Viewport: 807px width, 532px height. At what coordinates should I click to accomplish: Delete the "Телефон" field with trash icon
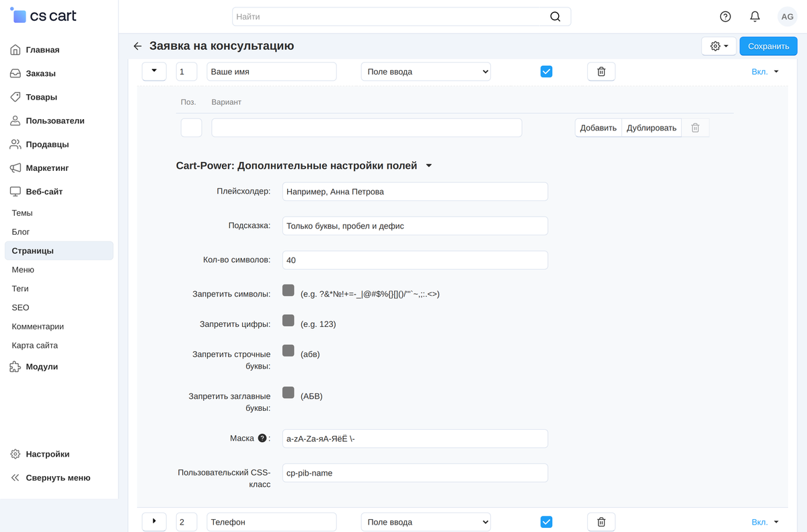point(601,522)
